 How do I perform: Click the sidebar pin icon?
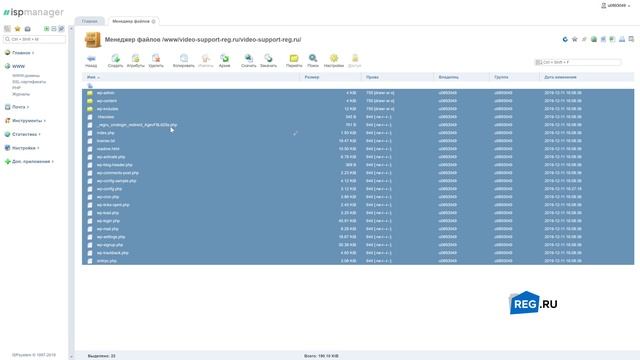61,29
